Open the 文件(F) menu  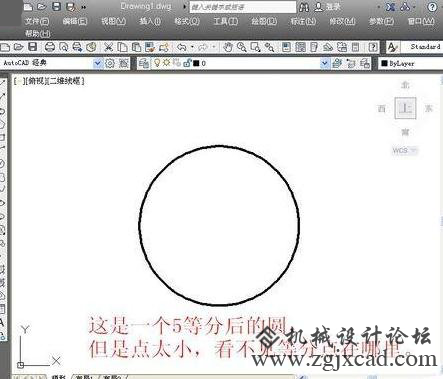[37, 22]
